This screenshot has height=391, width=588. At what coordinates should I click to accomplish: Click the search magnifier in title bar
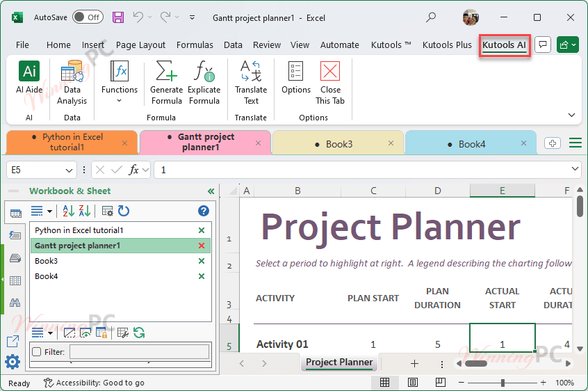coord(431,17)
